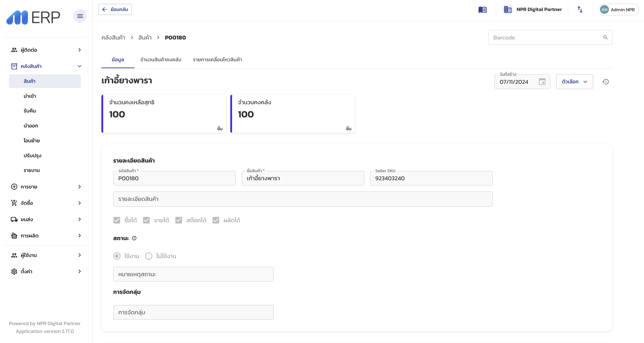Open the user manual book icon
The image size is (644, 343).
tap(482, 10)
